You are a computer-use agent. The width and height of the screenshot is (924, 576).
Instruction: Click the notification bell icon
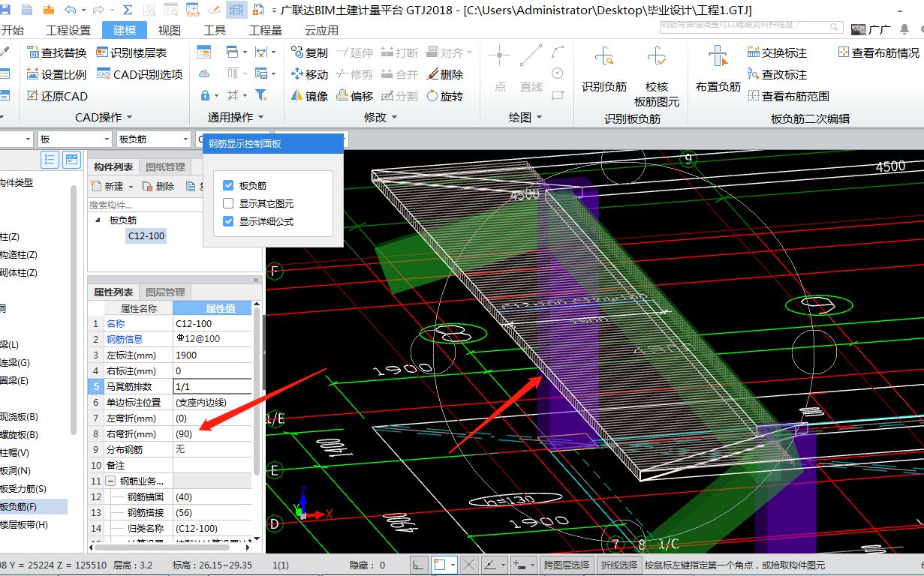(905, 29)
